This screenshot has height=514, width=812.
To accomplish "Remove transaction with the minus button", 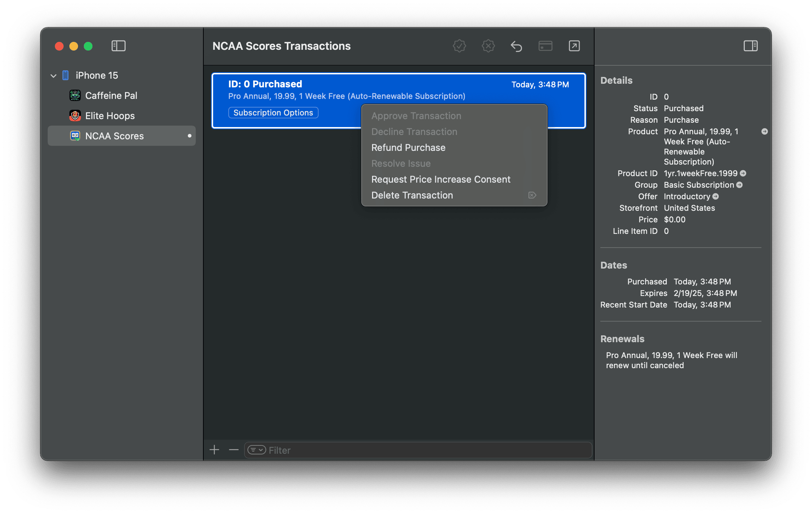I will (234, 450).
